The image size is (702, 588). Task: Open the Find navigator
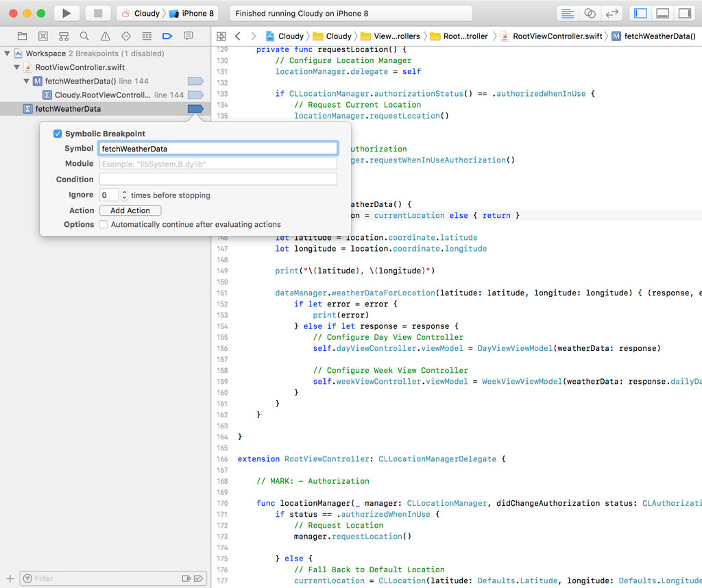[x=84, y=36]
